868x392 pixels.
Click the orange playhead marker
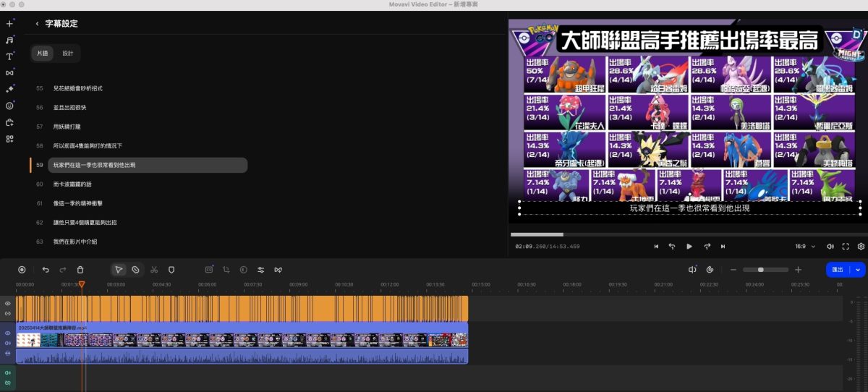click(82, 284)
